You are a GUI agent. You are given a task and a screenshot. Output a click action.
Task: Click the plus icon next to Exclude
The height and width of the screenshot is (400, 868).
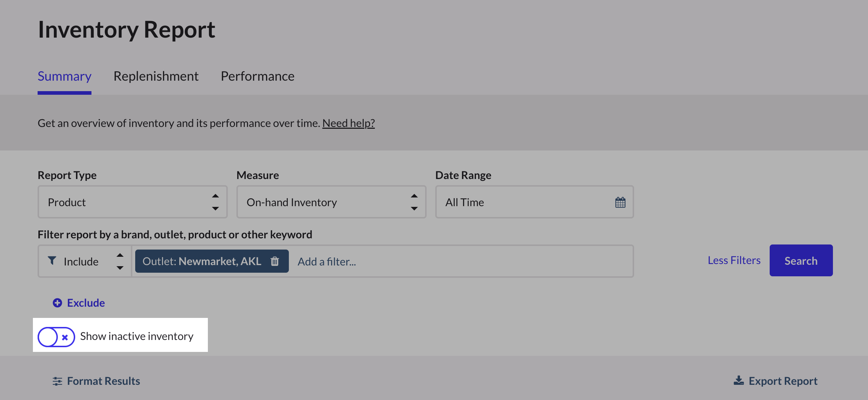(x=57, y=303)
